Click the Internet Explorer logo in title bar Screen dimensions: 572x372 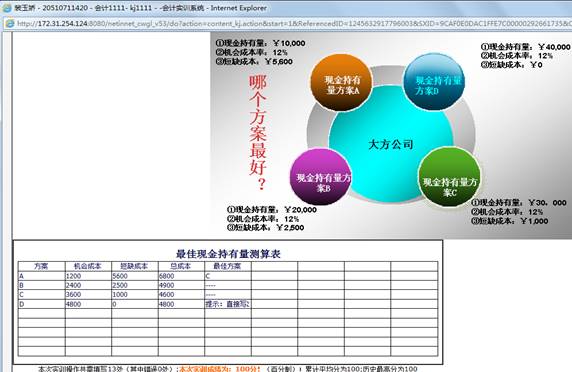pos(7,8)
